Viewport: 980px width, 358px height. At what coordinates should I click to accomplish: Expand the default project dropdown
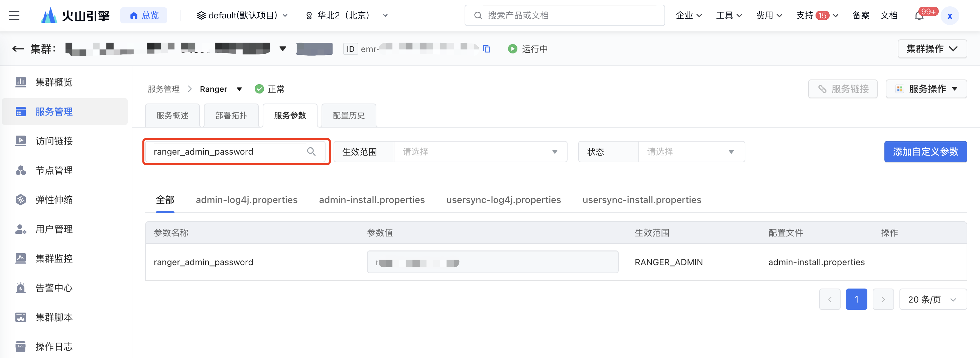[242, 16]
